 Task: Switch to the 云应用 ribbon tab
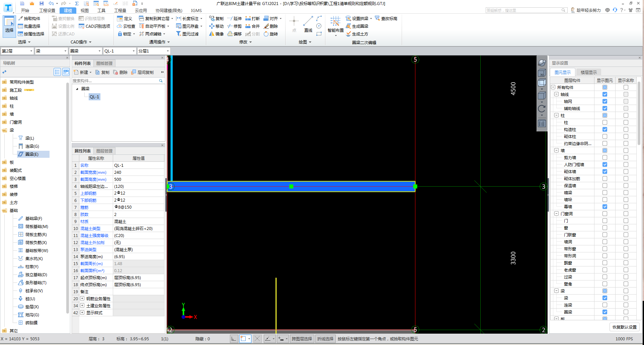(141, 10)
